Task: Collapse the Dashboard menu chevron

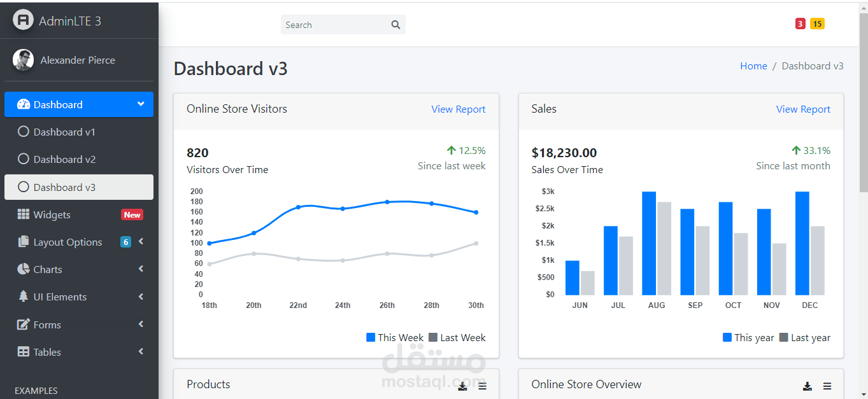Action: (141, 104)
